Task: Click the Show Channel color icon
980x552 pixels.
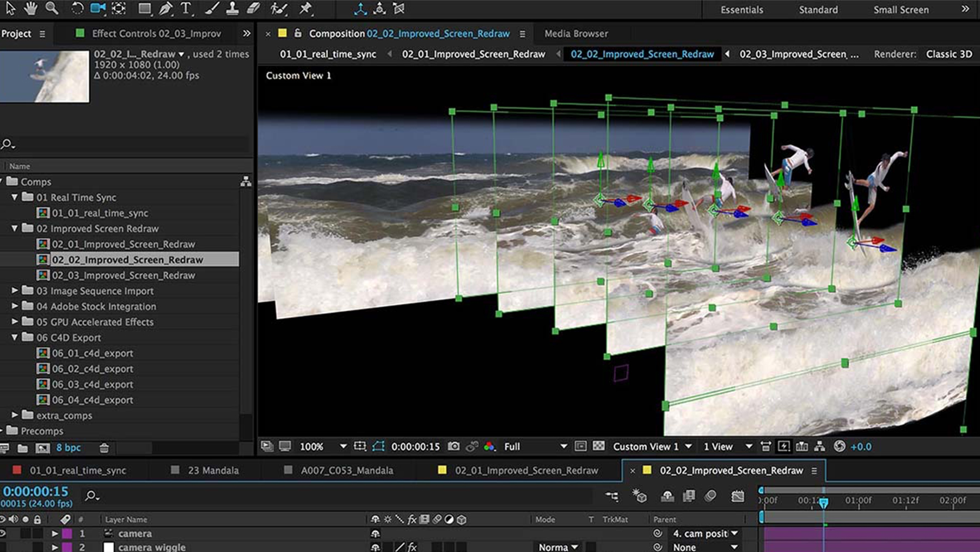Action: [489, 446]
